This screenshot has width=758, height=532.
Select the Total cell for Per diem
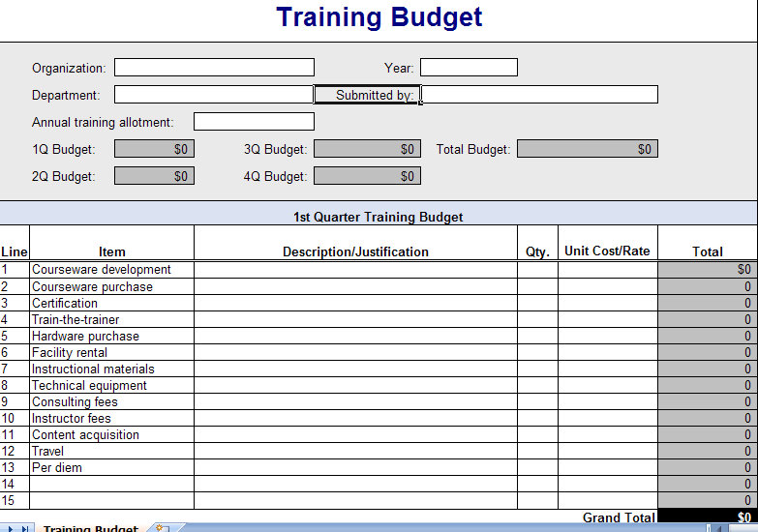pos(708,467)
